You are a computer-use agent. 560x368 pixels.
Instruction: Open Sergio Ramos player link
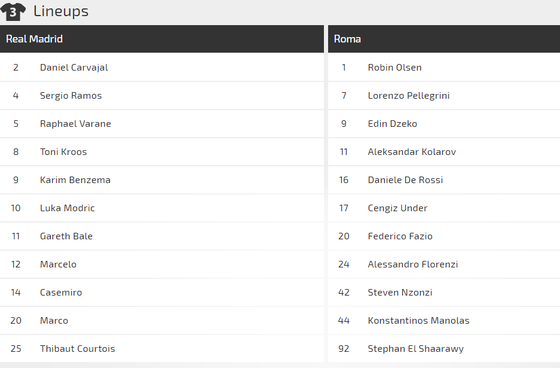tap(71, 95)
